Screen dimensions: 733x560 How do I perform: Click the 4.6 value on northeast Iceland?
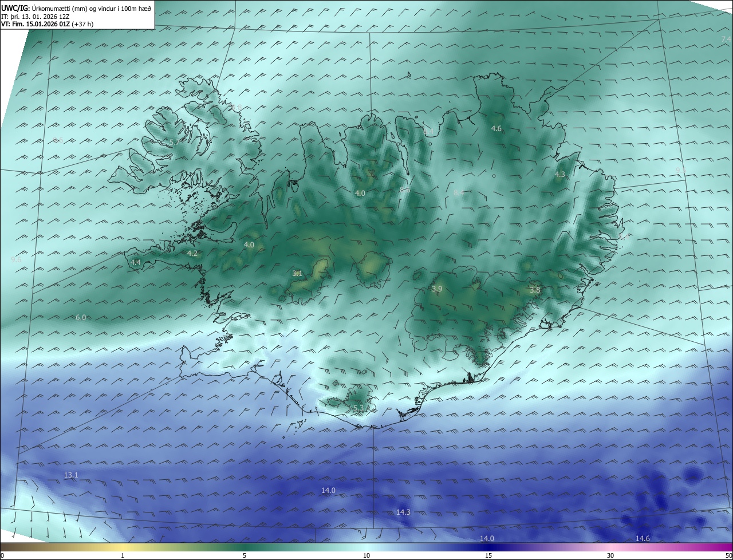(496, 129)
